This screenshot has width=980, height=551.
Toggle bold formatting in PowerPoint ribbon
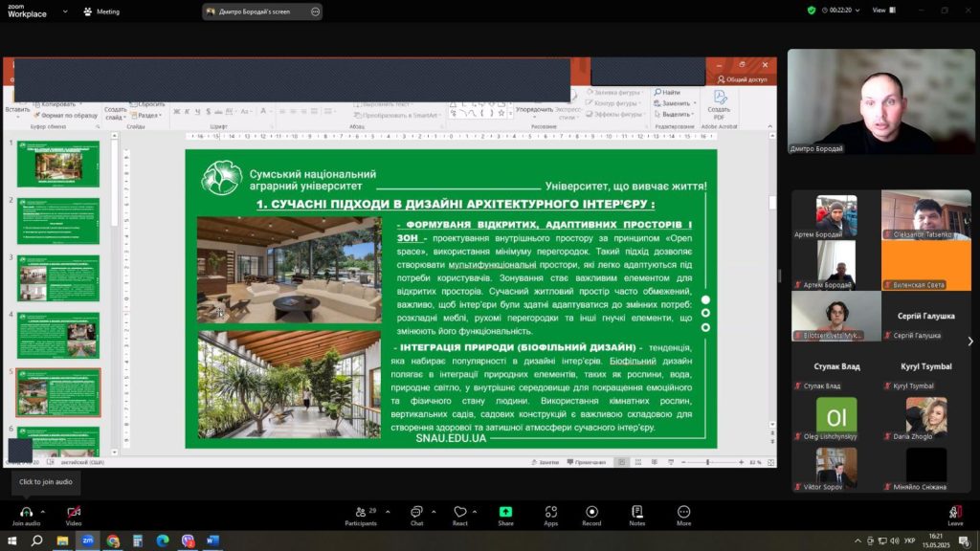(177, 112)
